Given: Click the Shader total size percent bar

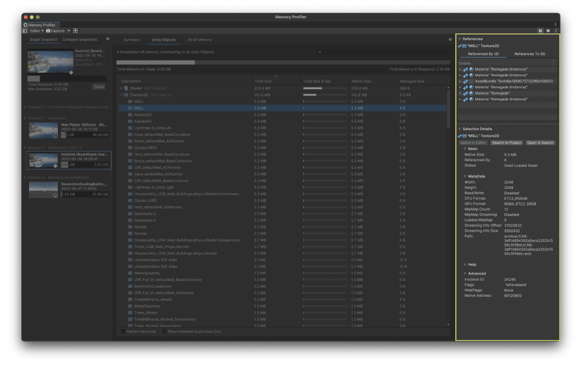Looking at the screenshot, I should (325, 88).
